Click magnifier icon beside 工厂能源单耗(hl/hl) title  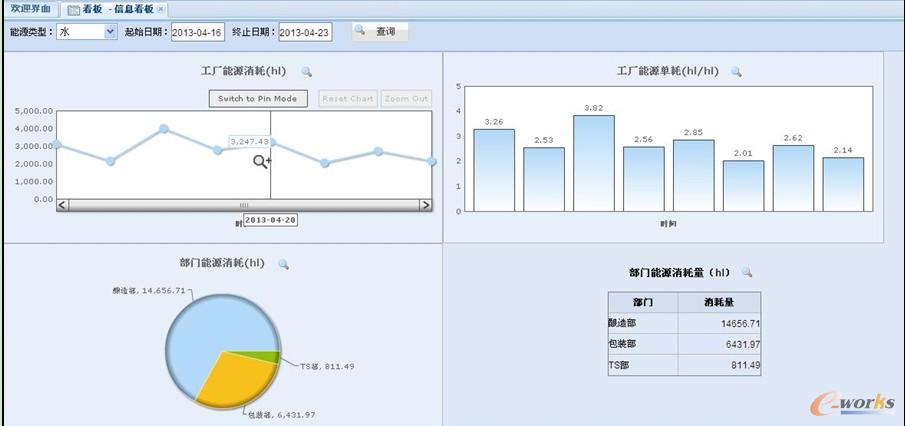point(736,72)
